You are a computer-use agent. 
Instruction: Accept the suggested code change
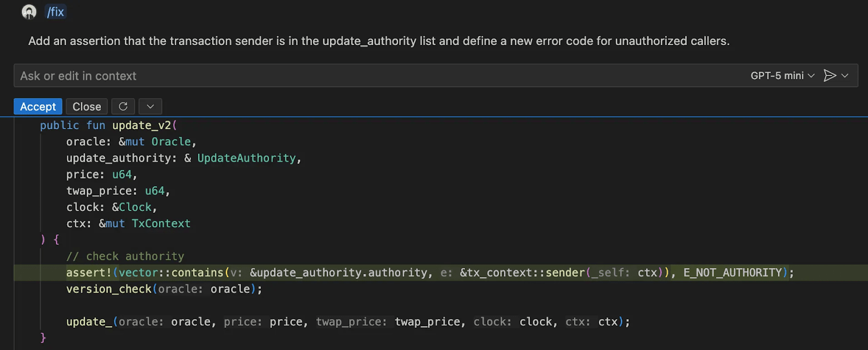point(38,106)
